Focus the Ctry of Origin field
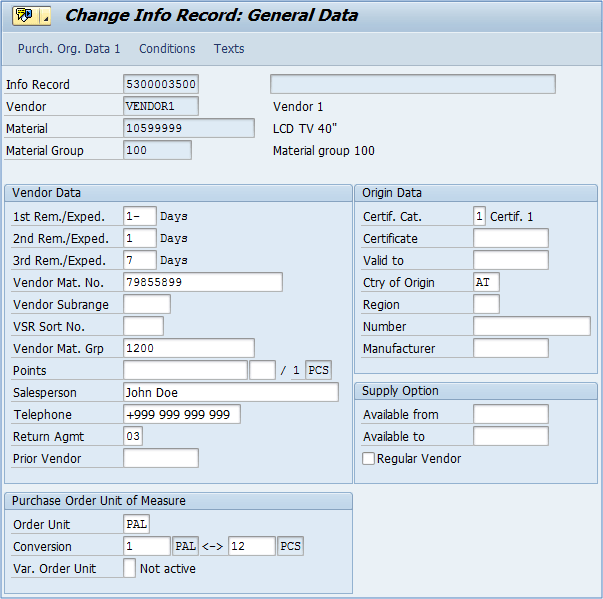 (x=486, y=283)
